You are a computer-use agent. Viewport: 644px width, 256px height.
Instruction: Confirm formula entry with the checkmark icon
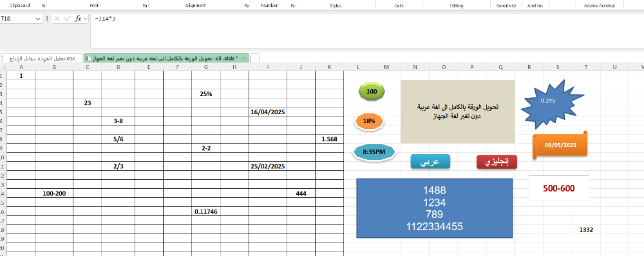(68, 19)
